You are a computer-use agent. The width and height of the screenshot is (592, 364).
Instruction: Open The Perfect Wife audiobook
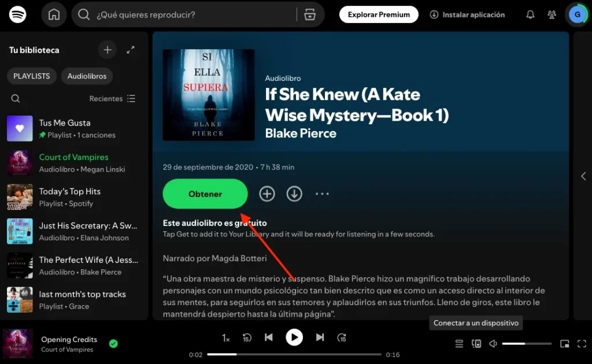click(x=73, y=266)
